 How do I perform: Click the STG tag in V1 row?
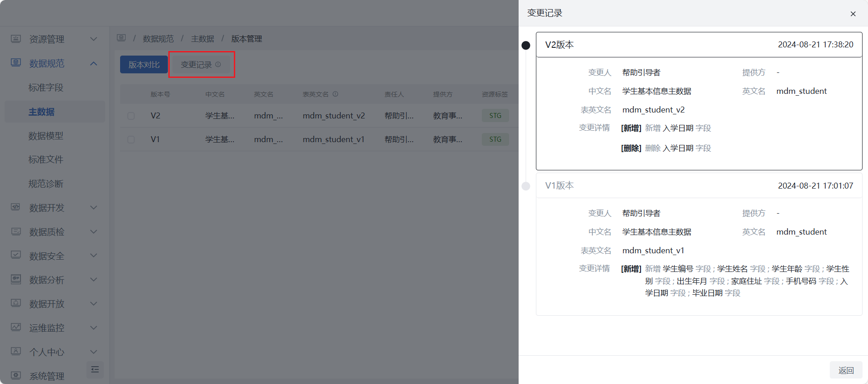click(x=495, y=139)
